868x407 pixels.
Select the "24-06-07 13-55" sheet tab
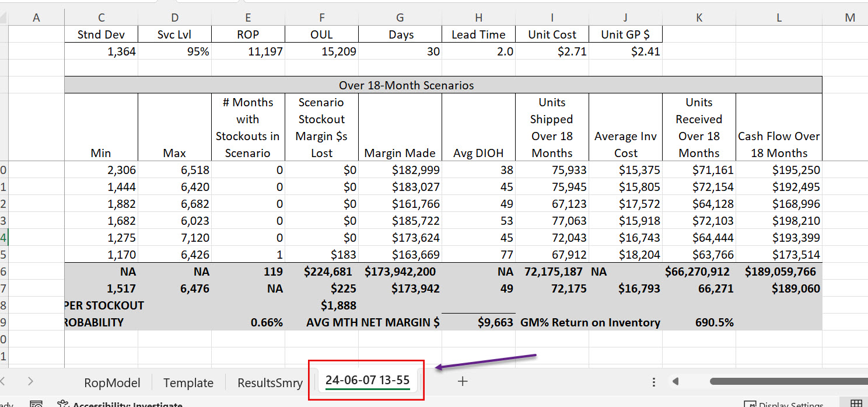[367, 380]
